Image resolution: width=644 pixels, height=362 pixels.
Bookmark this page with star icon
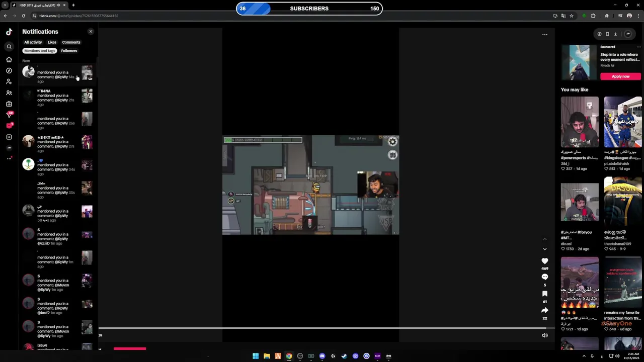tap(571, 16)
